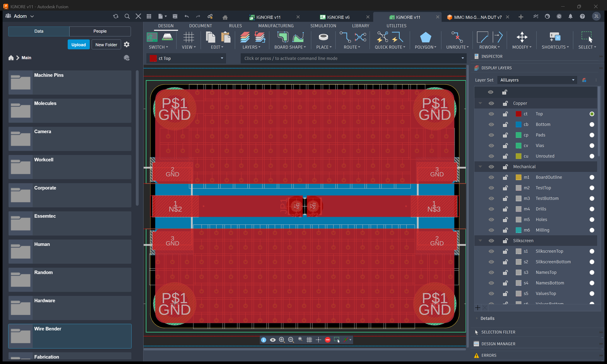Click the command line input field
The width and height of the screenshot is (607, 364).
click(353, 58)
